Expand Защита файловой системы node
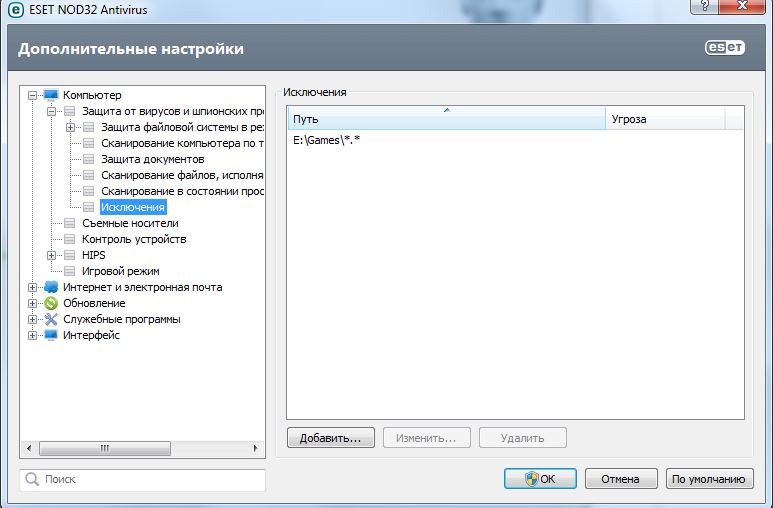773x508 pixels. point(70,127)
